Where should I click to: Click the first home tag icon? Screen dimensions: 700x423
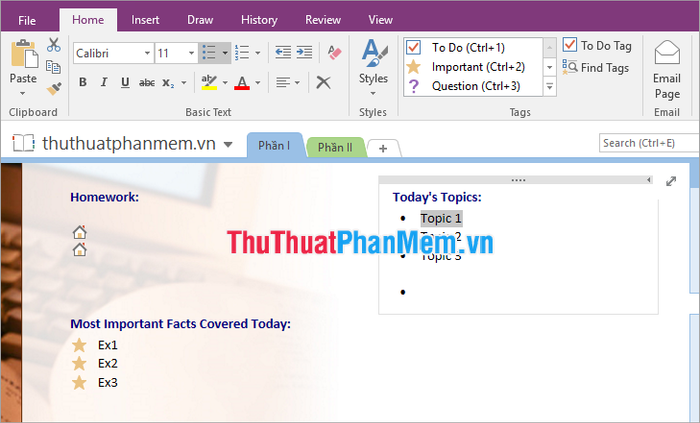click(x=80, y=232)
